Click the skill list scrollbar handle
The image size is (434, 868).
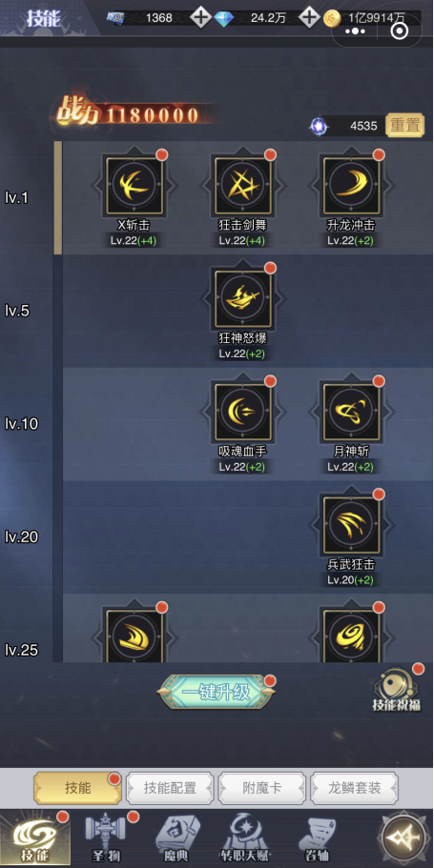pos(57,197)
